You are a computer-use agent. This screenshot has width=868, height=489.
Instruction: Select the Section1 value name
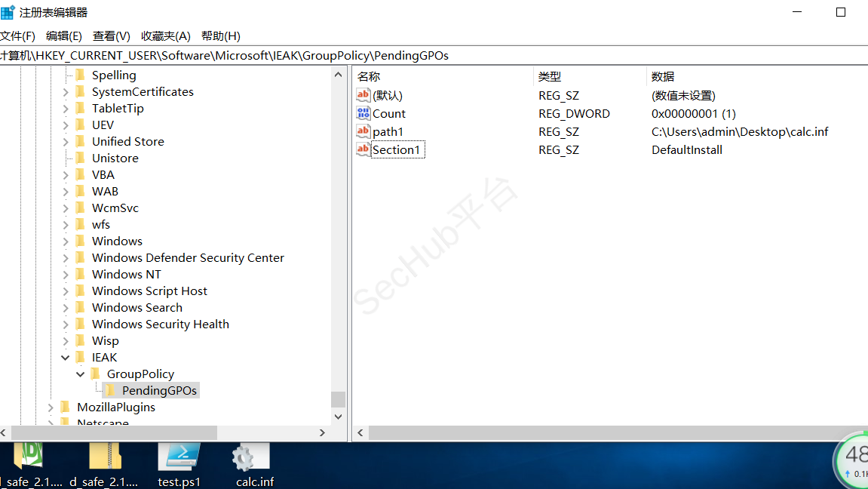pos(398,149)
